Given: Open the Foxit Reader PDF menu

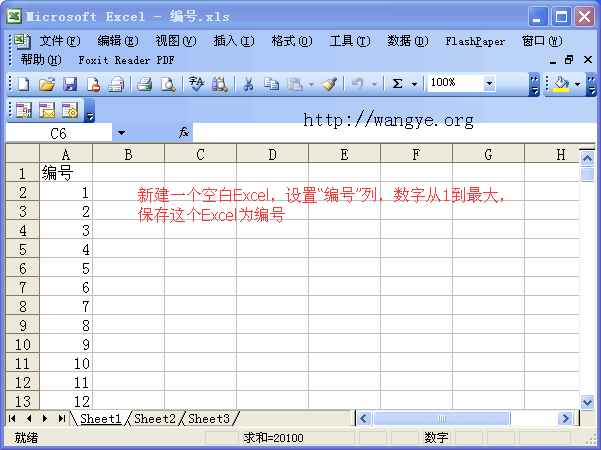Looking at the screenshot, I should point(126,60).
